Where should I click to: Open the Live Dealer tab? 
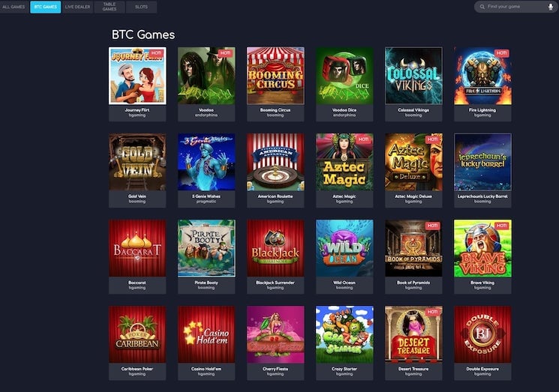click(x=77, y=7)
